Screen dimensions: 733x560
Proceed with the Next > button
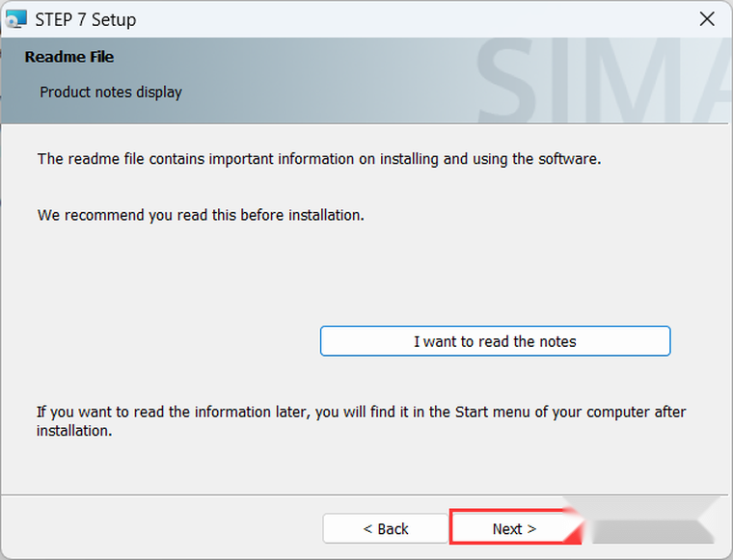tap(513, 528)
